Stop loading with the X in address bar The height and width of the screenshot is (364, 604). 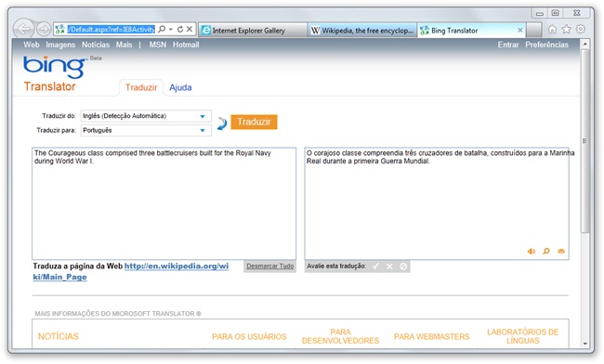(190, 29)
